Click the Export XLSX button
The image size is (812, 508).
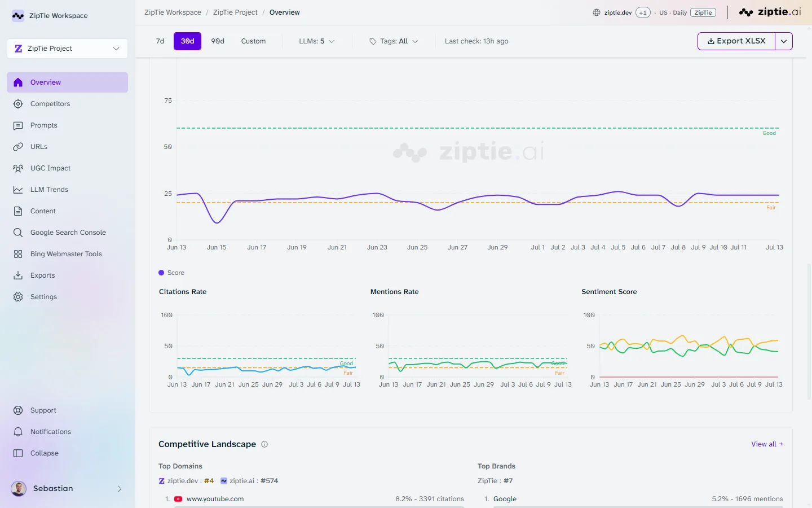click(736, 41)
